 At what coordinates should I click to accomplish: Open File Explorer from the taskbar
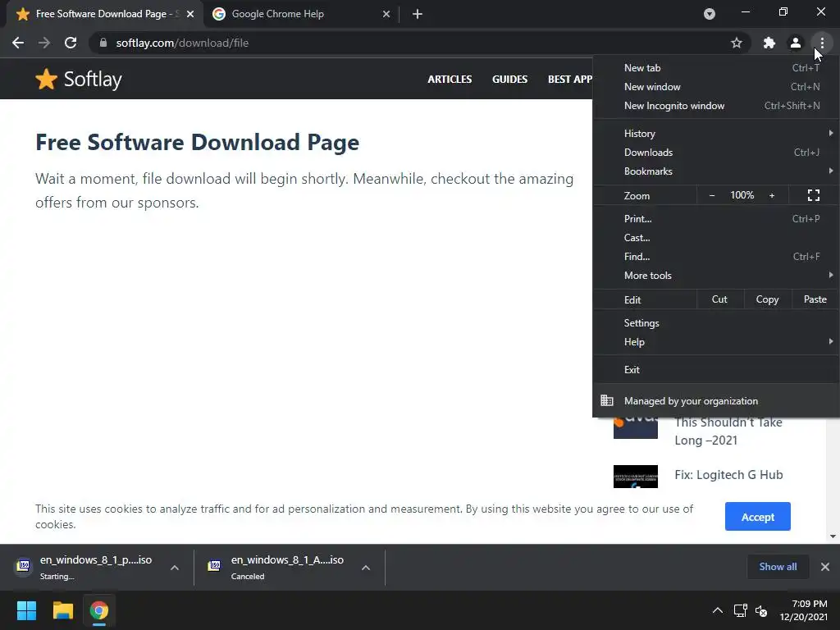click(62, 610)
